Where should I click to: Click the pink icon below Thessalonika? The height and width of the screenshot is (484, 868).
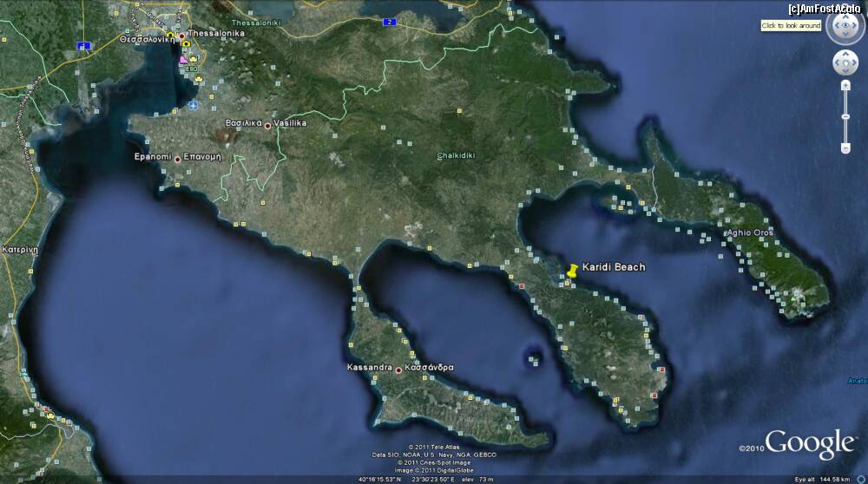(x=182, y=59)
